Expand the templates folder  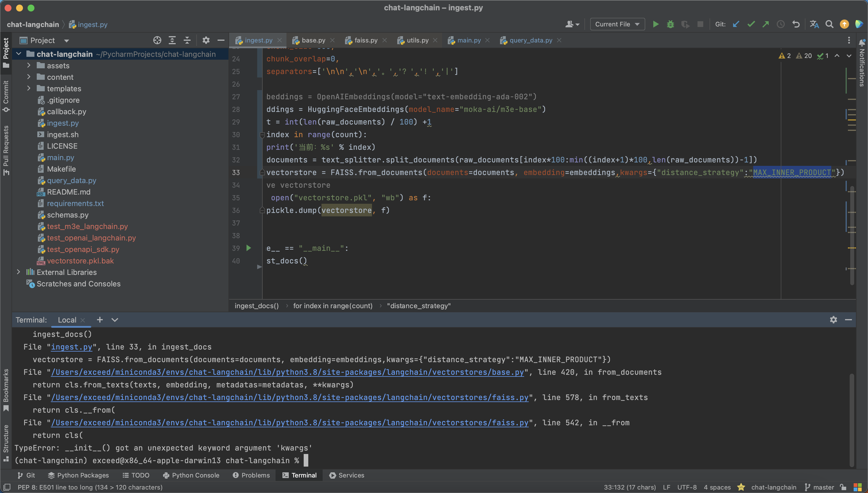[29, 88]
